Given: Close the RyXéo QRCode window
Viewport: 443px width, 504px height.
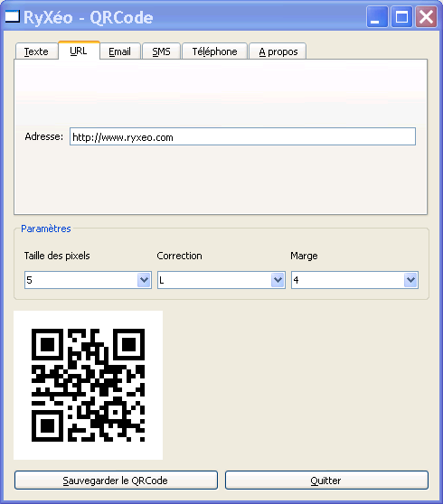Looking at the screenshot, I should (x=426, y=17).
